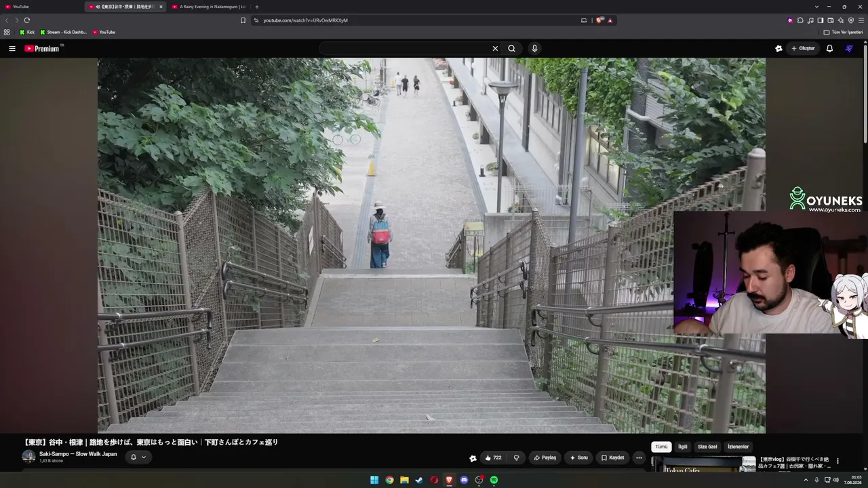Open Google Chrome from the taskbar

389,480
